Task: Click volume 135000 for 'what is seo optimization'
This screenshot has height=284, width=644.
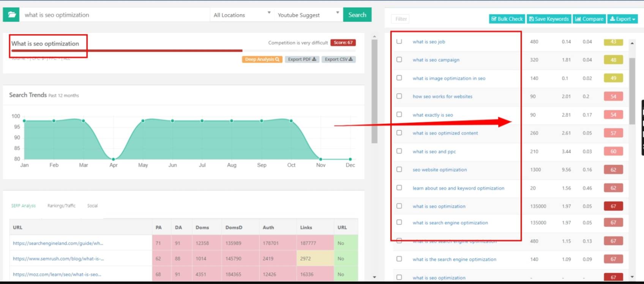Action: coord(538,206)
